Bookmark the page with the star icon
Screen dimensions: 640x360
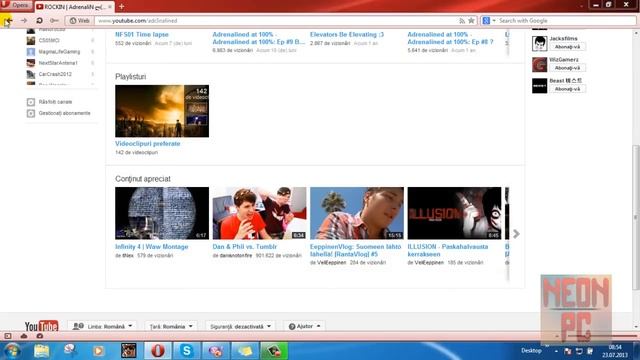point(471,20)
